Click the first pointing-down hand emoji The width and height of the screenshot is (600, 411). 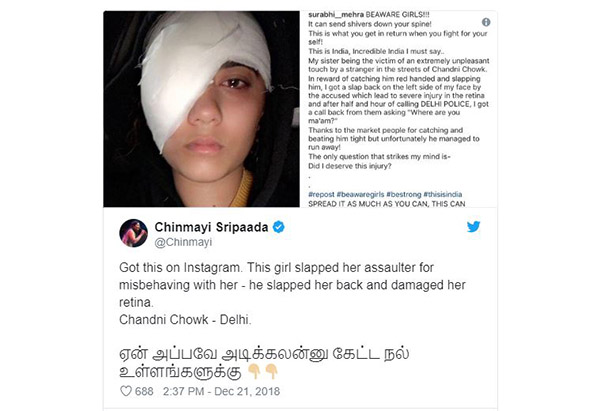254,371
